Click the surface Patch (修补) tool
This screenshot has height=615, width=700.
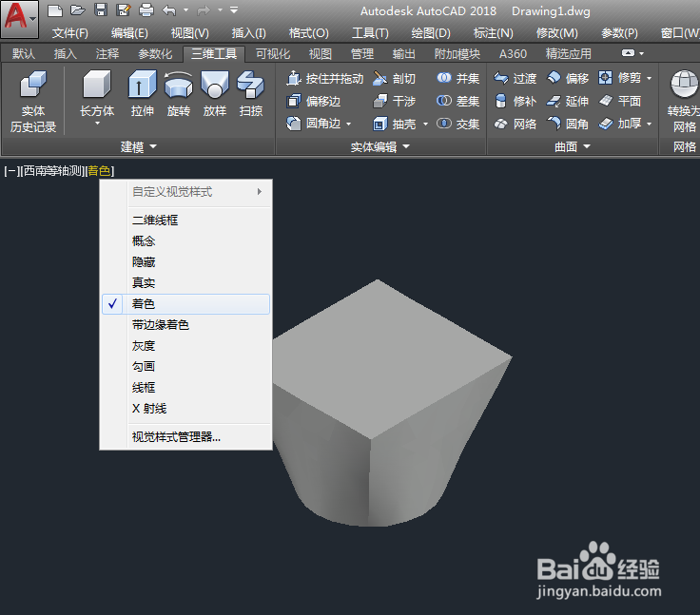(515, 102)
